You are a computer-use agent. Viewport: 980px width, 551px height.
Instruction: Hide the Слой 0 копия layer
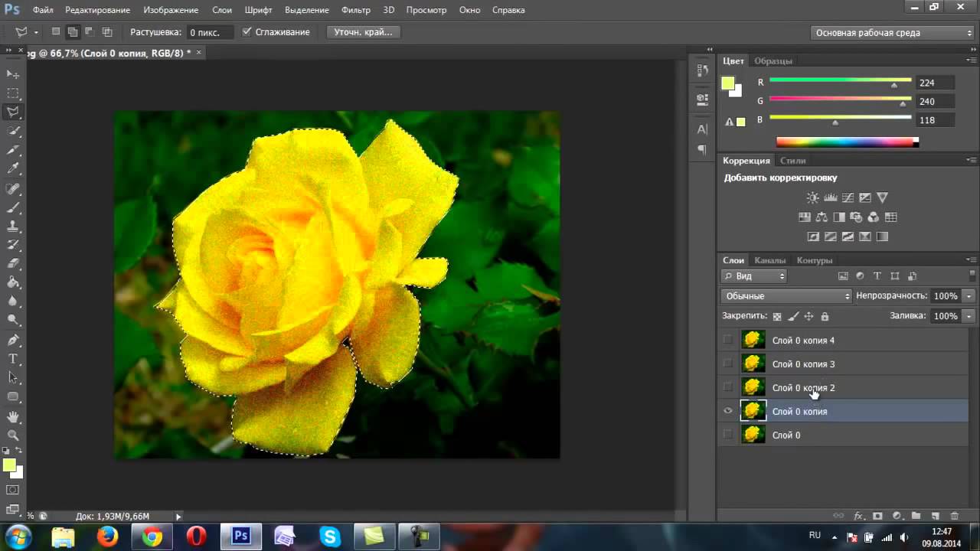728,412
